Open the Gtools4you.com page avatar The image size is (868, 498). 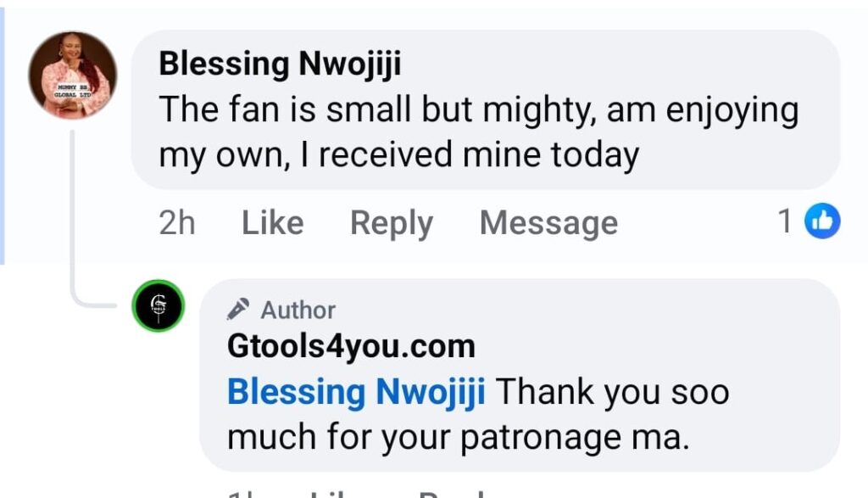coord(158,305)
